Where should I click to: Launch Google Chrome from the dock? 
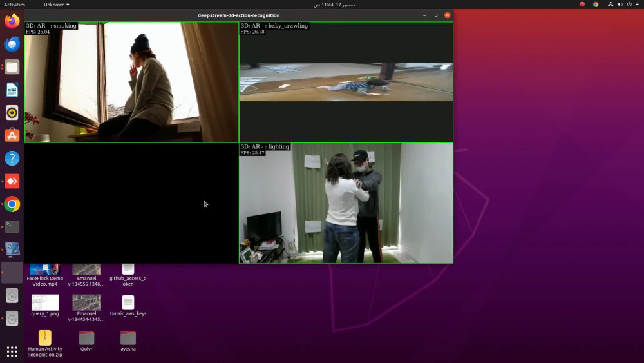(12, 204)
